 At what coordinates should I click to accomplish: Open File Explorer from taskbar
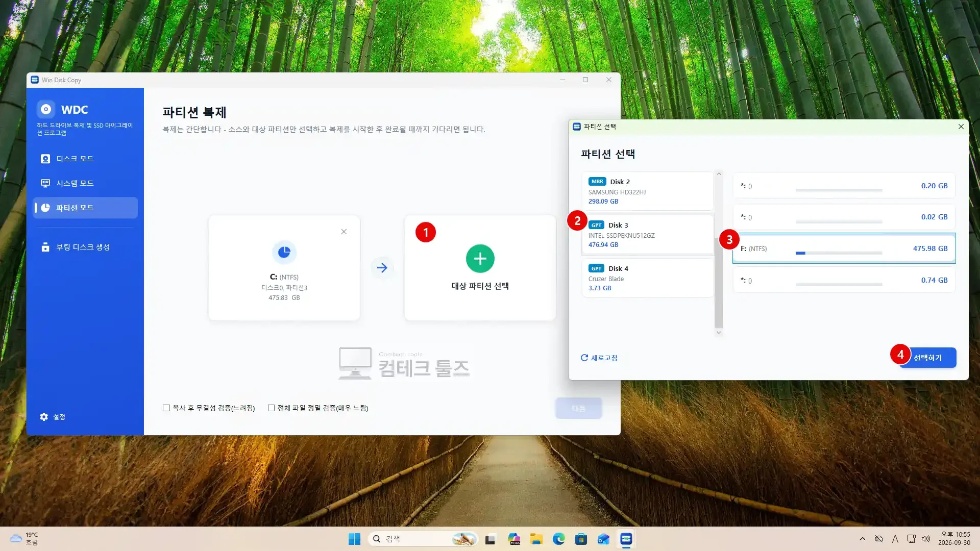(536, 539)
